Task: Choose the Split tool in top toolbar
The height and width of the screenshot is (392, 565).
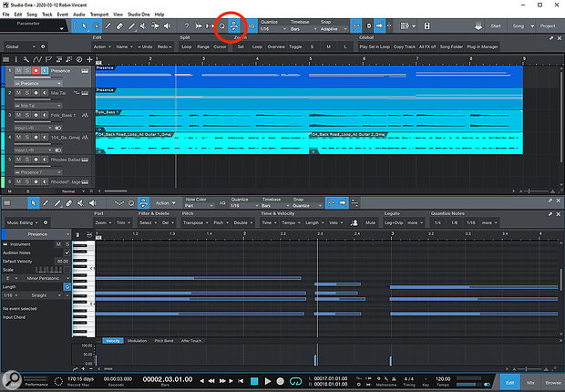Action: 108,26
